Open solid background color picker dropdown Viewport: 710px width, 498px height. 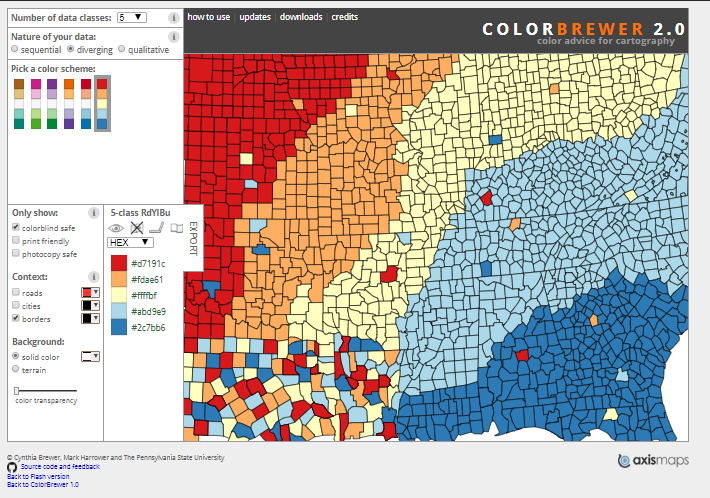click(91, 357)
